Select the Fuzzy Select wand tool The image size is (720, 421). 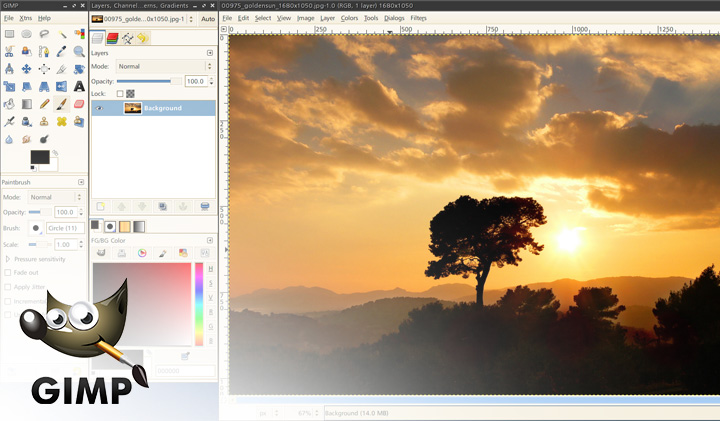62,34
